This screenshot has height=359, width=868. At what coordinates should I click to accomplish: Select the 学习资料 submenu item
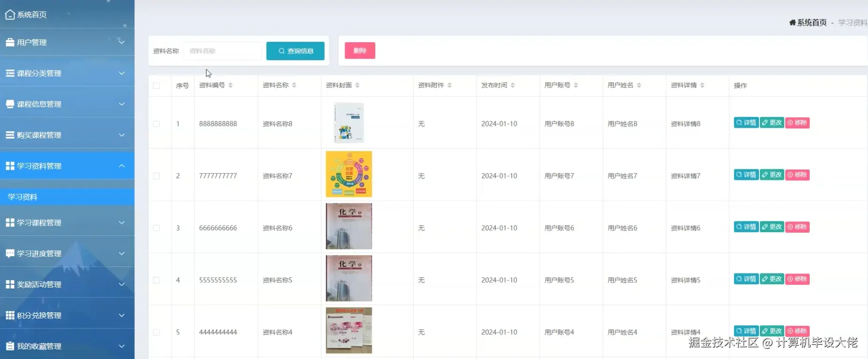(x=67, y=197)
